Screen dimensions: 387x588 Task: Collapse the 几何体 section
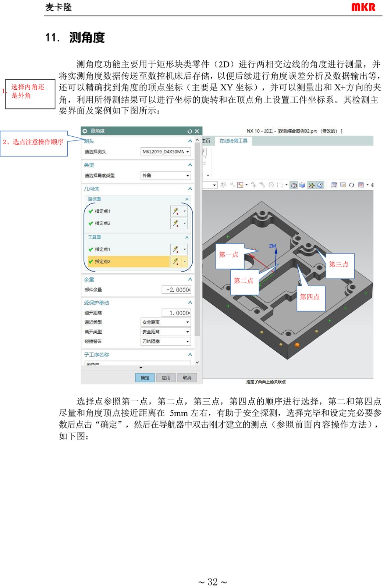190,189
